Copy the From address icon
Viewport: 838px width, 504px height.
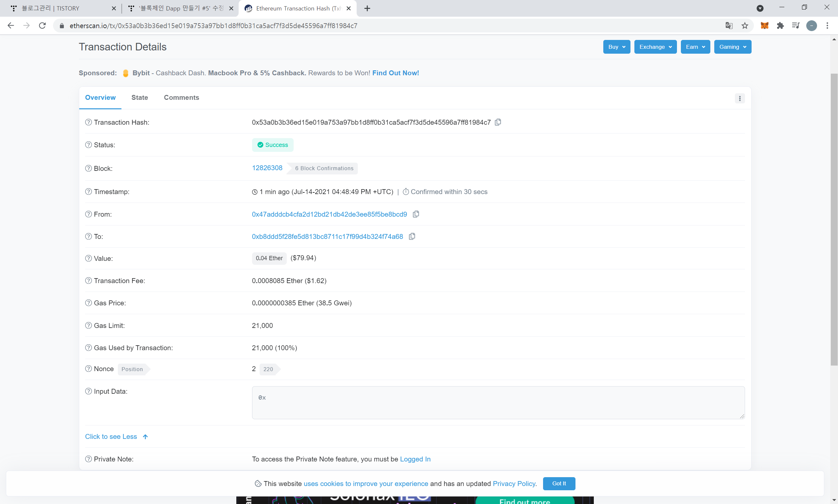pyautogui.click(x=416, y=214)
